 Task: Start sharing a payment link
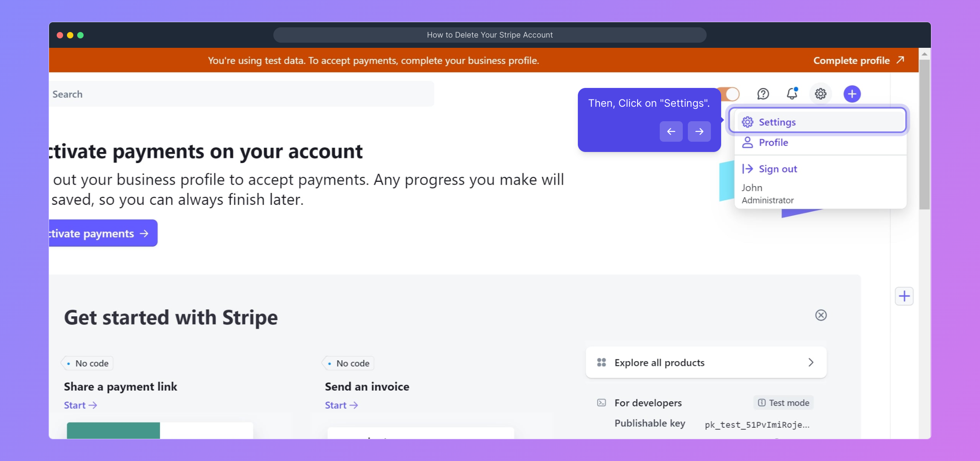(x=80, y=405)
